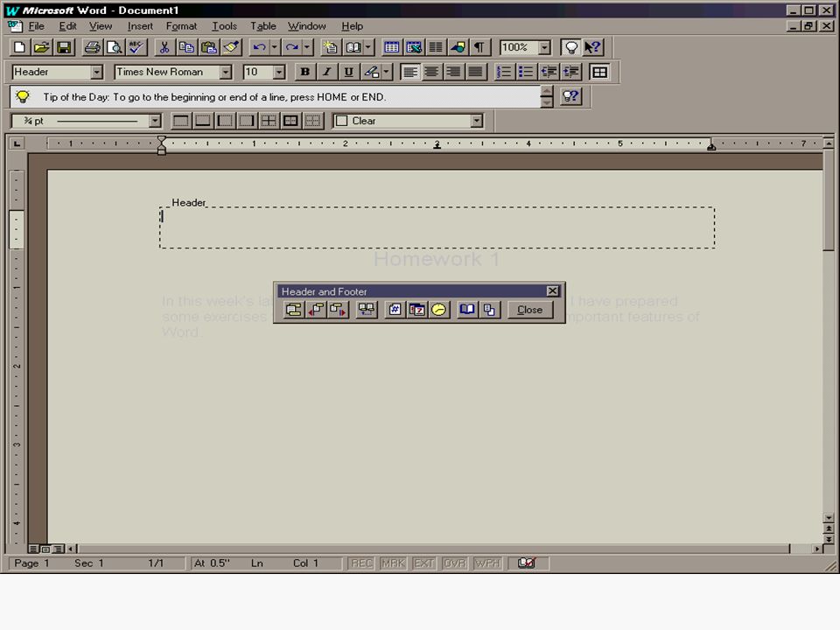Set paragraph alignment to Center
Viewport: 840px width, 630px height.
point(431,72)
